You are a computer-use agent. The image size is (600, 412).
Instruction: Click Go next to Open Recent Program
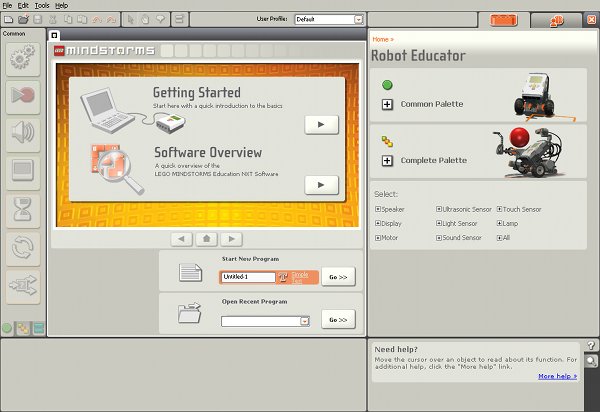[338, 319]
